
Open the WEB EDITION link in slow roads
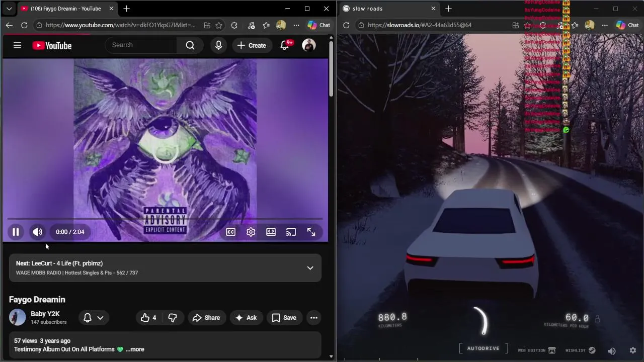(537, 350)
